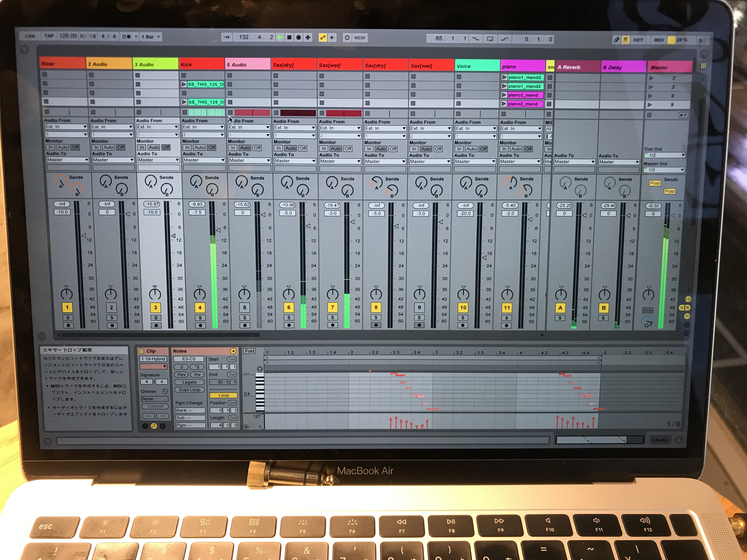
Task: Click the yellow clip color swatch bar
Action: click(153, 367)
